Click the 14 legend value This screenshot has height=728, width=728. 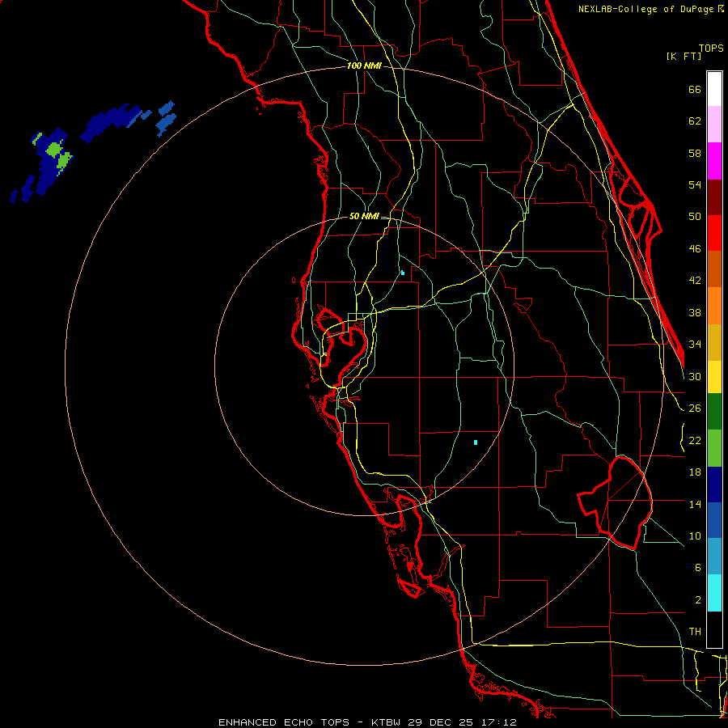pyautogui.click(x=695, y=504)
